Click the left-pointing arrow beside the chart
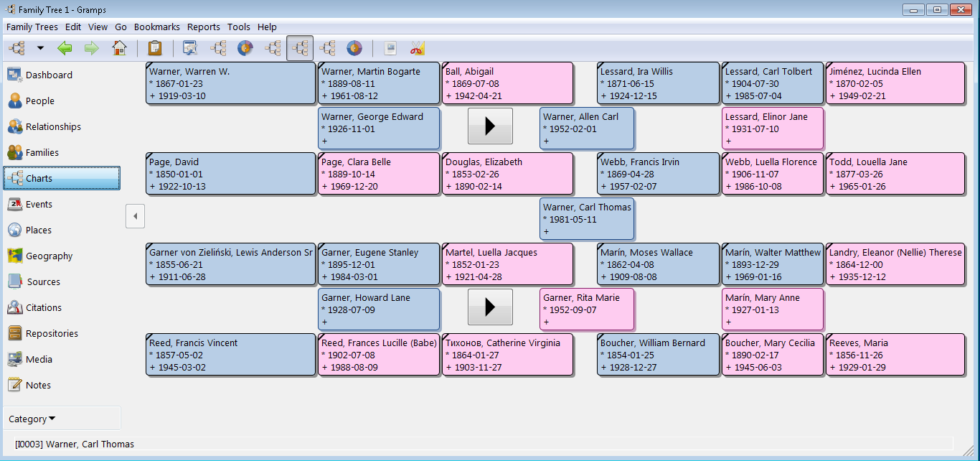This screenshot has height=461, width=980. [135, 215]
